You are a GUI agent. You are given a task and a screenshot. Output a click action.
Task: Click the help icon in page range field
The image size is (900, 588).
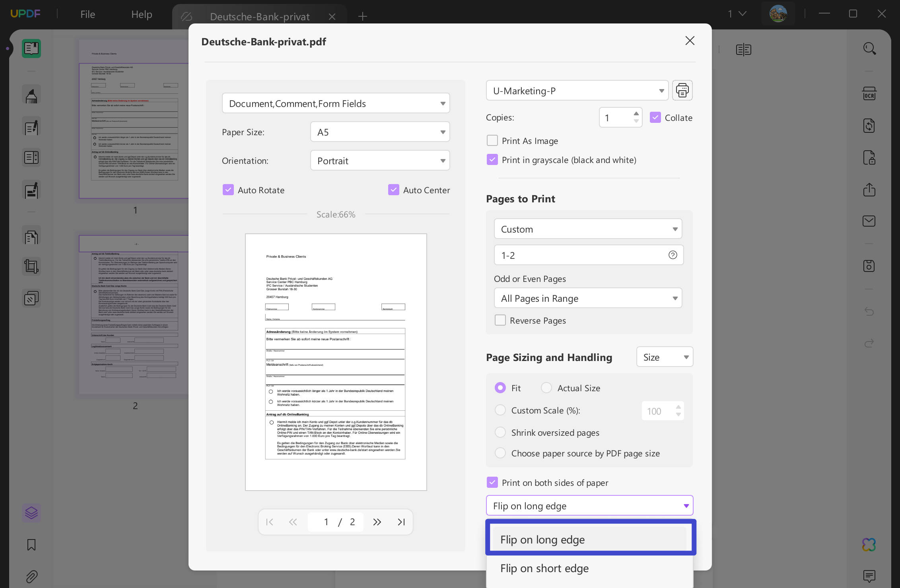pyautogui.click(x=673, y=255)
